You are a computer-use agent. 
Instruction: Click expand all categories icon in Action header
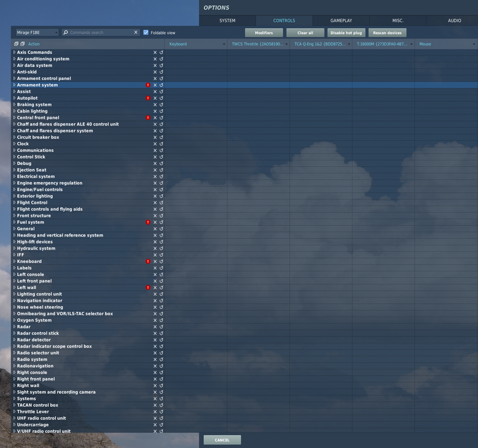[x=16, y=44]
